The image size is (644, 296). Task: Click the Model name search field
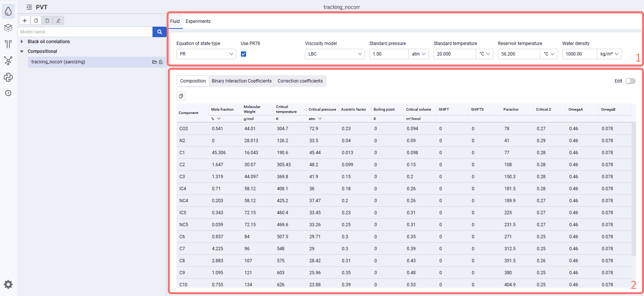click(x=85, y=32)
